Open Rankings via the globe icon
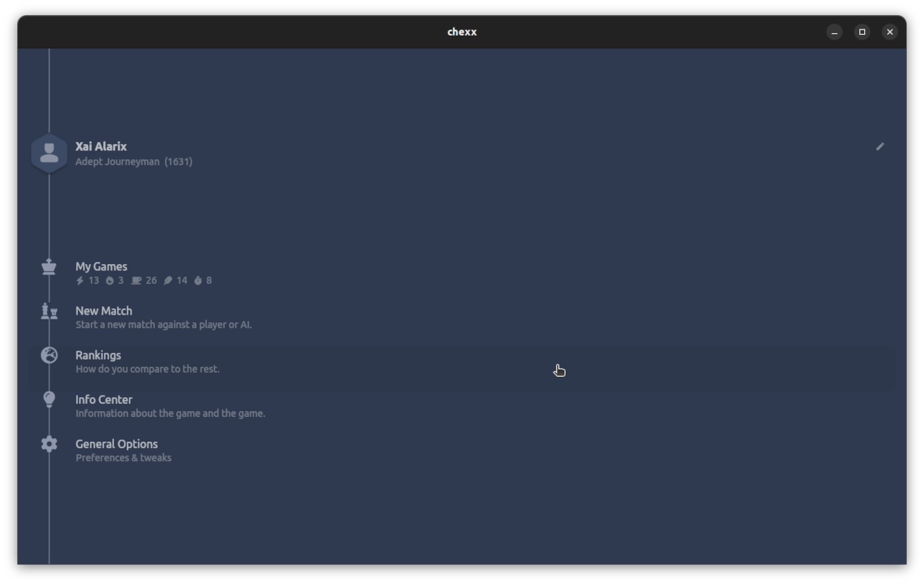The image size is (924, 584). click(x=49, y=355)
